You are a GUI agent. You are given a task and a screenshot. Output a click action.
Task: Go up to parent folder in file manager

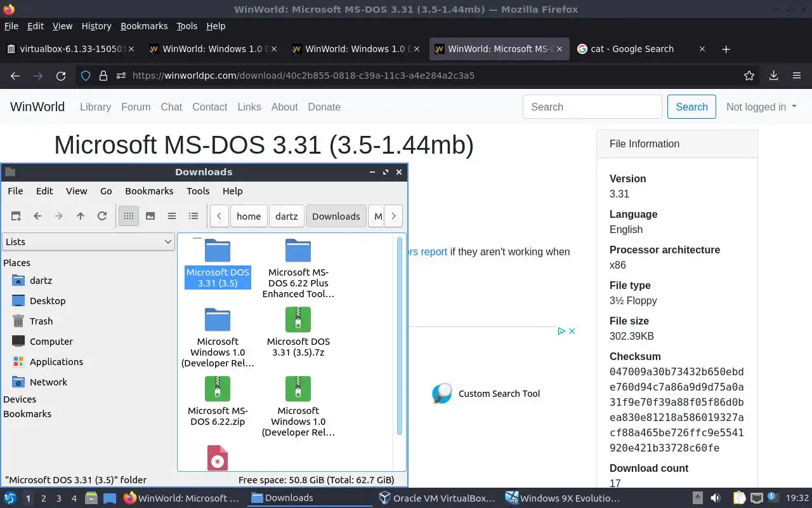(x=81, y=216)
